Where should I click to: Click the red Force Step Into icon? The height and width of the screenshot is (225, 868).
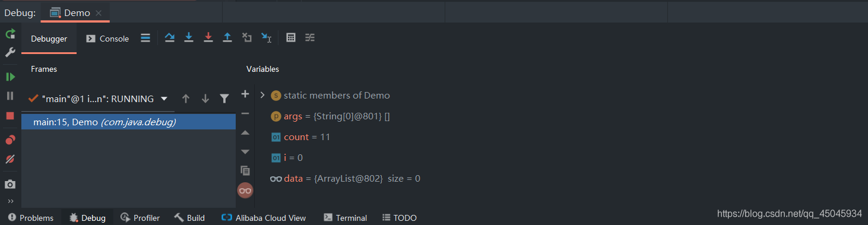[208, 38]
